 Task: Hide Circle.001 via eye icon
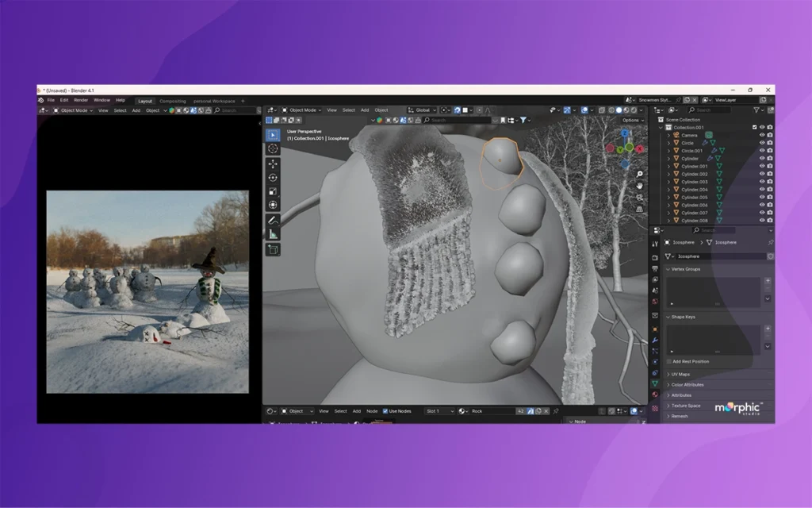click(x=762, y=150)
